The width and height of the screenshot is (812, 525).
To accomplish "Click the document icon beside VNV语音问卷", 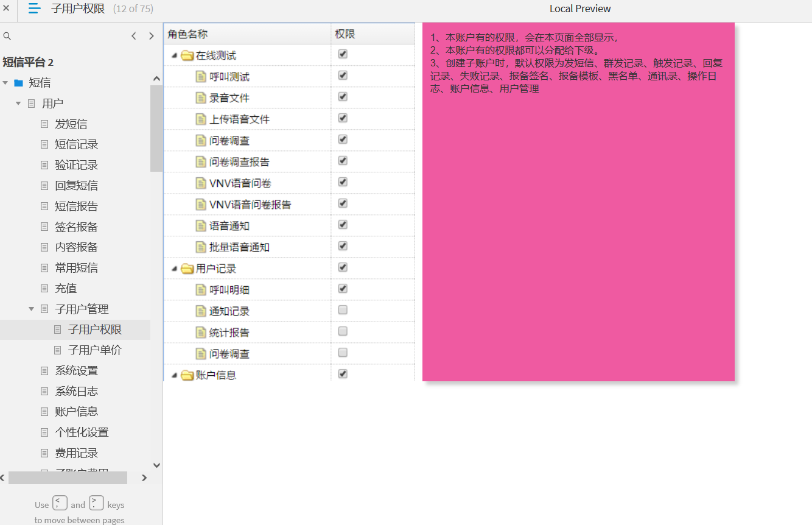I will coord(201,183).
